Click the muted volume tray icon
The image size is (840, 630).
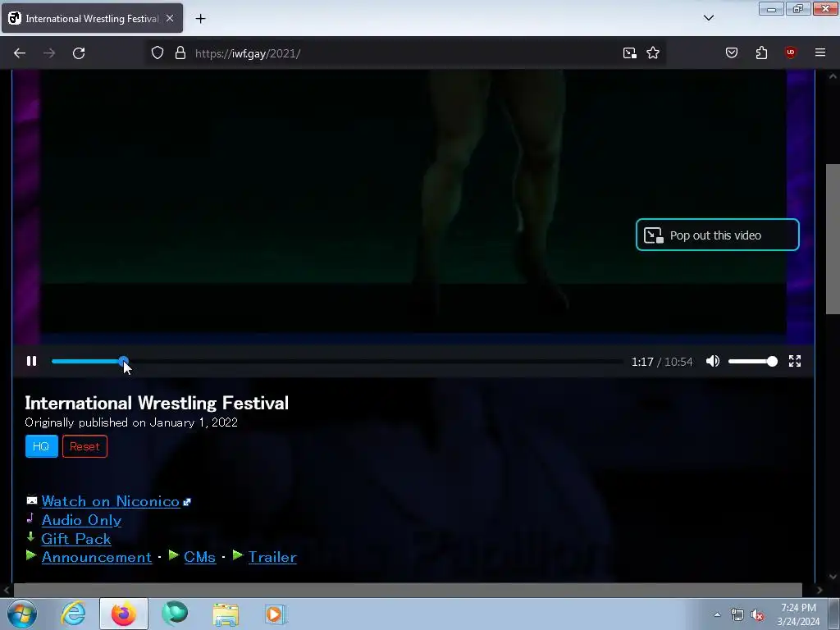pos(757,614)
